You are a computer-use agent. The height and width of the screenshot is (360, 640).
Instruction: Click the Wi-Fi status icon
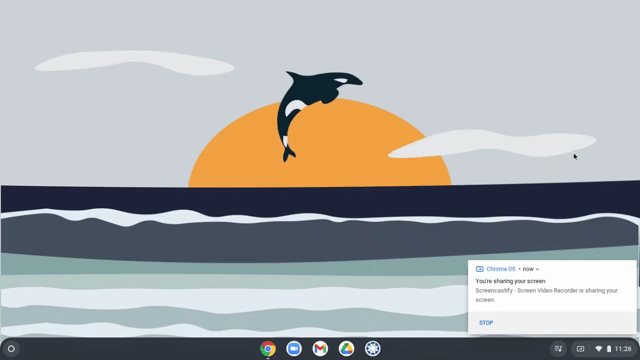[598, 349]
